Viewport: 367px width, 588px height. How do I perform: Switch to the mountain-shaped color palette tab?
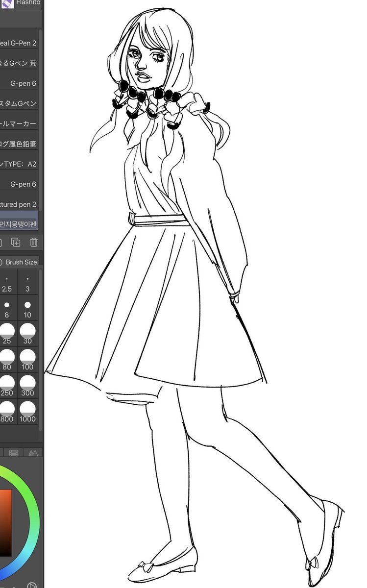[x=32, y=453]
